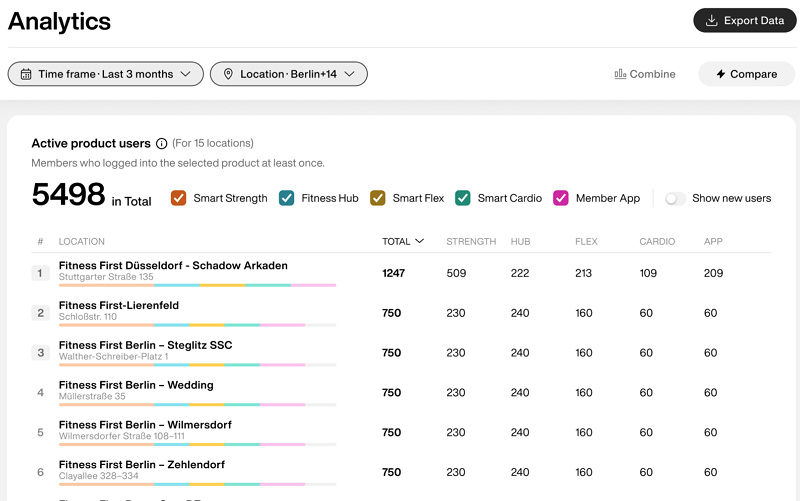Click the address Stuttgarter Straße 135
Image resolution: width=800 pixels, height=501 pixels.
106,277
